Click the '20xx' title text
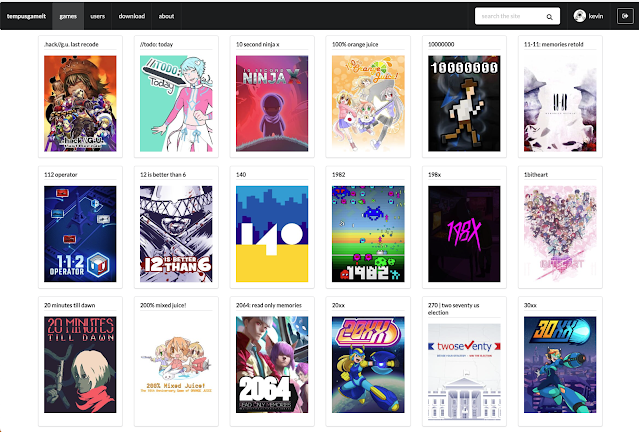639x432 pixels. click(x=338, y=305)
